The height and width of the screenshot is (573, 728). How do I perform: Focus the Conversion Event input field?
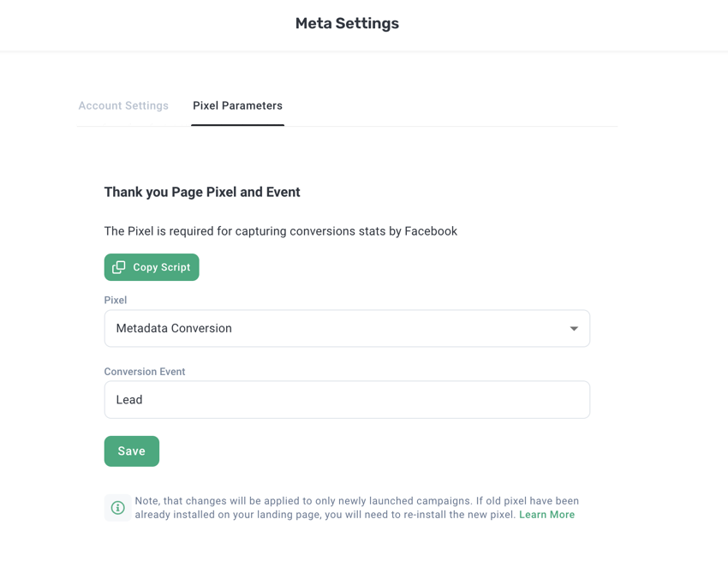pos(346,400)
